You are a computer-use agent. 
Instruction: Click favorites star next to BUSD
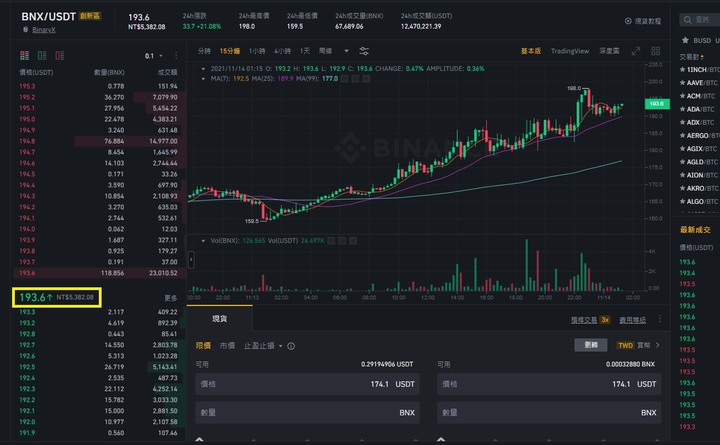pyautogui.click(x=685, y=40)
